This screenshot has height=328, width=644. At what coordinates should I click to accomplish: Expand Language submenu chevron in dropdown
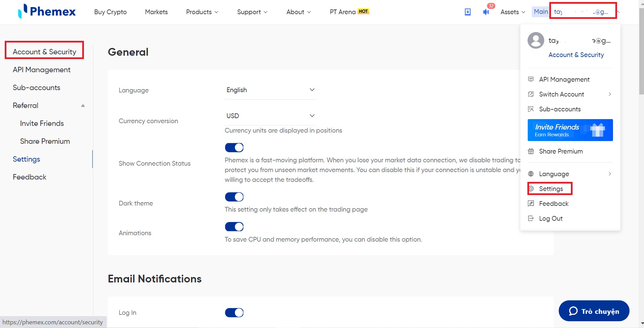pyautogui.click(x=610, y=174)
